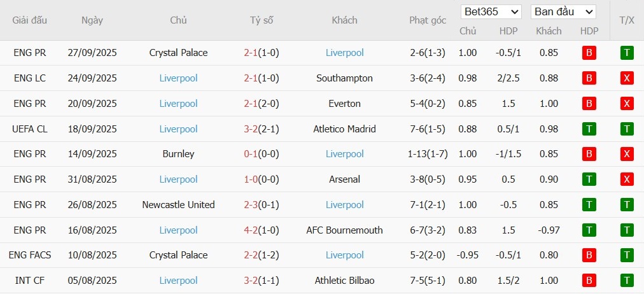Open the Bet365 bookmaker dropdown
The height and width of the screenshot is (294, 644).
(492, 11)
